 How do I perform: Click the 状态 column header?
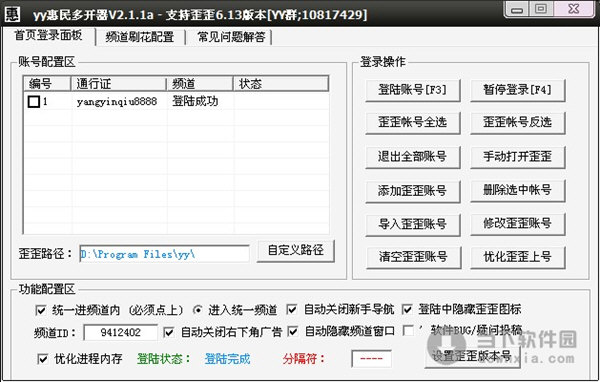click(280, 84)
